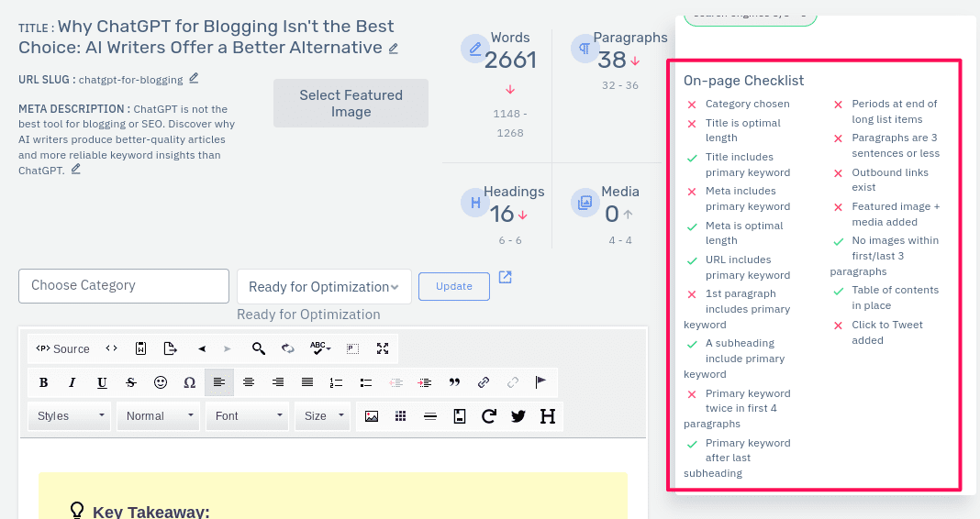Click the 'Category chosen' checklist item

coord(747,104)
